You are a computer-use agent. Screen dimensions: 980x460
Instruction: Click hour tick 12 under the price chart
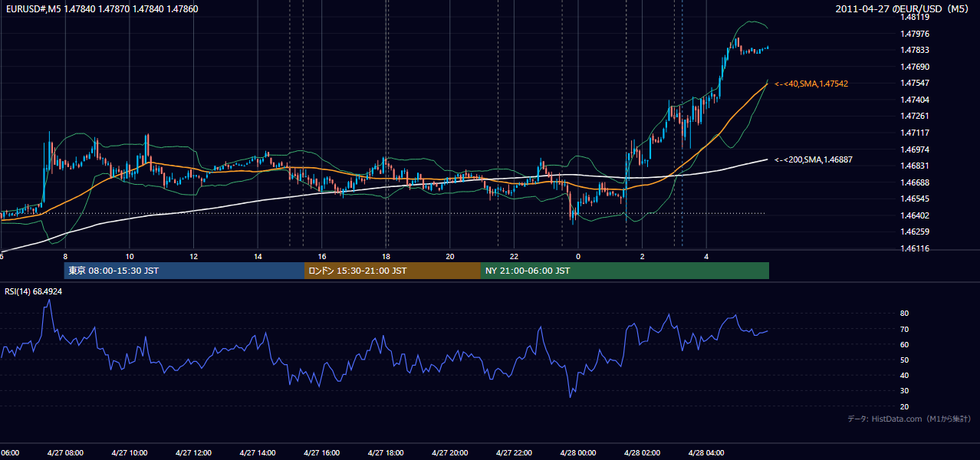click(194, 257)
